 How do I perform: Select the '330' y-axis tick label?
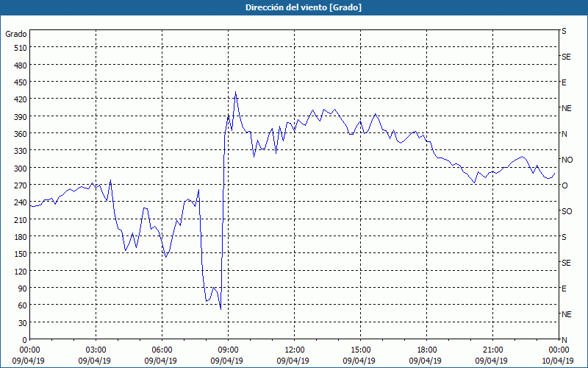21,151
